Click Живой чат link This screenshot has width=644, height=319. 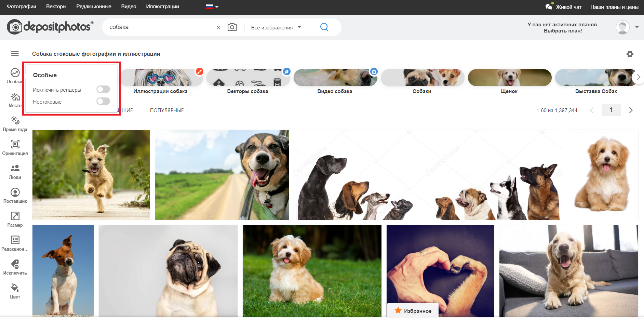(x=568, y=7)
